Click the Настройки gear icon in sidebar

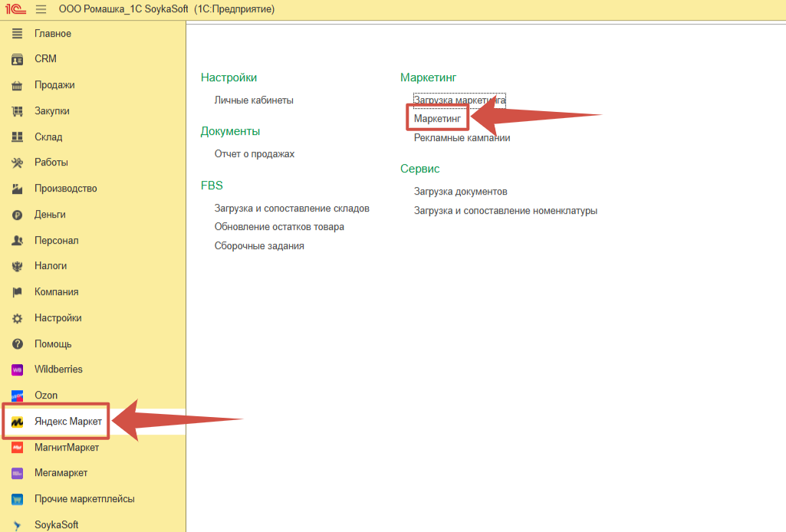coord(17,318)
